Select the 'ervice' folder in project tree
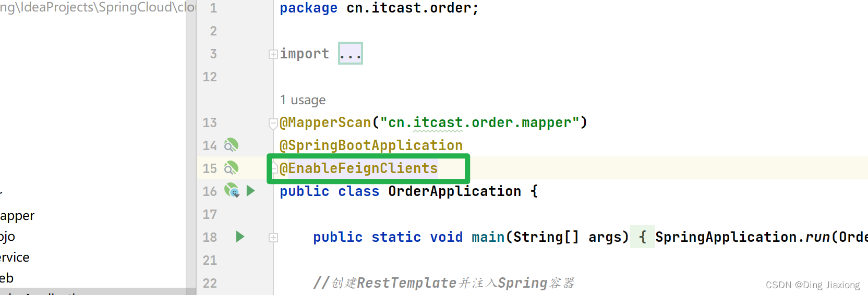This screenshot has height=295, width=868. click(x=15, y=257)
